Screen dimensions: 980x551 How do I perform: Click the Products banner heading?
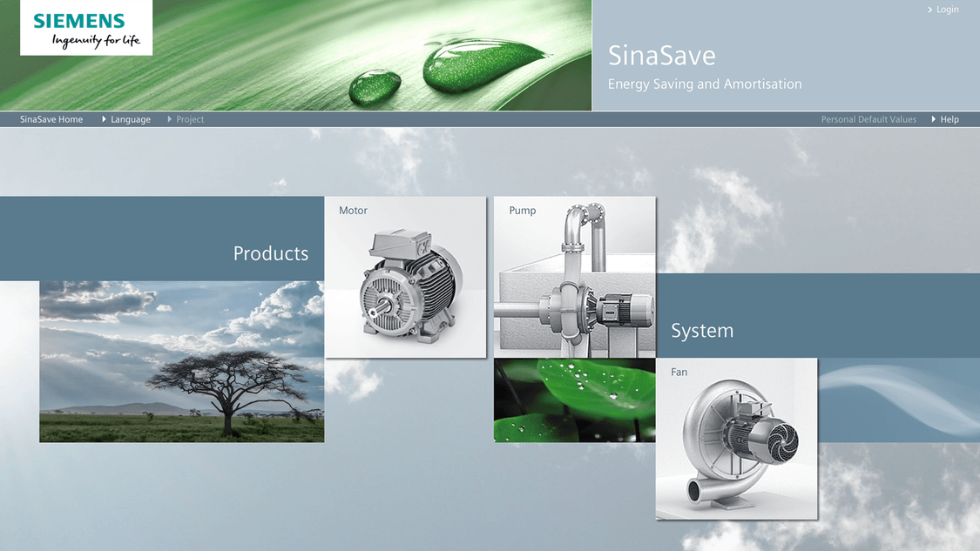[270, 253]
